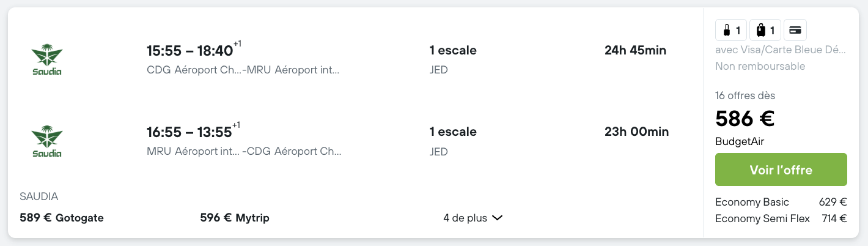Click the 586 € BudgetAir price
The height and width of the screenshot is (246, 868).
pos(745,118)
